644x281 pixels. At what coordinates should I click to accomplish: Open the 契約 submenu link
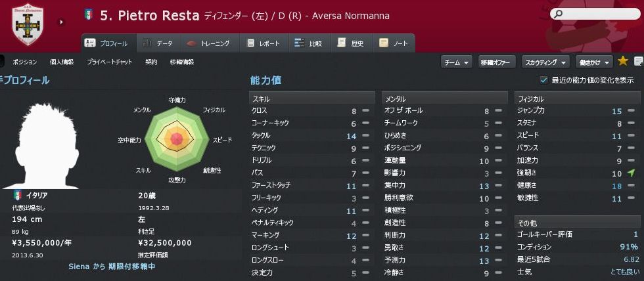coord(151,62)
